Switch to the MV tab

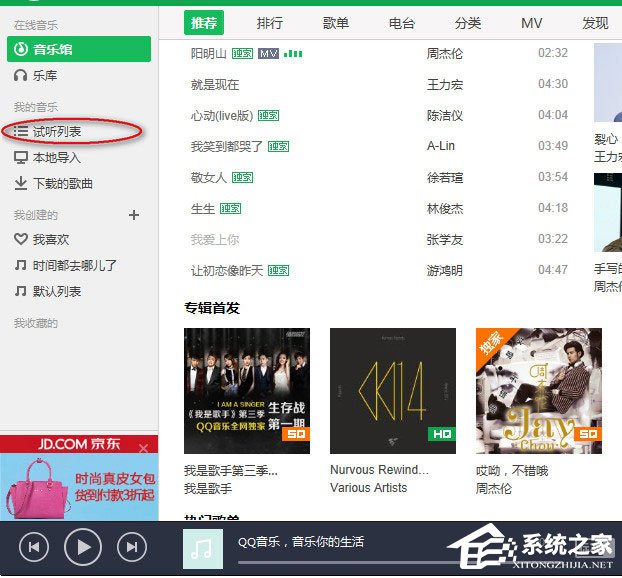[x=532, y=23]
